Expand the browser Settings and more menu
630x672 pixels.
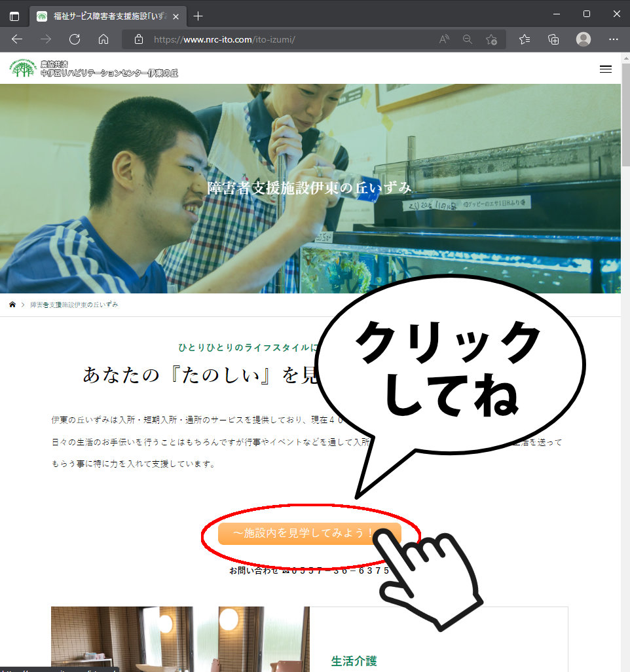tap(613, 39)
